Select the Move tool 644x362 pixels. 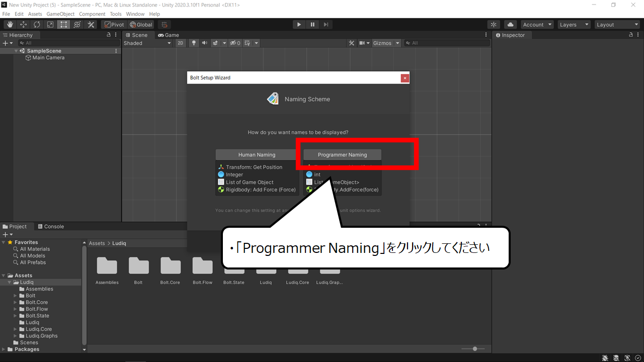(x=23, y=25)
